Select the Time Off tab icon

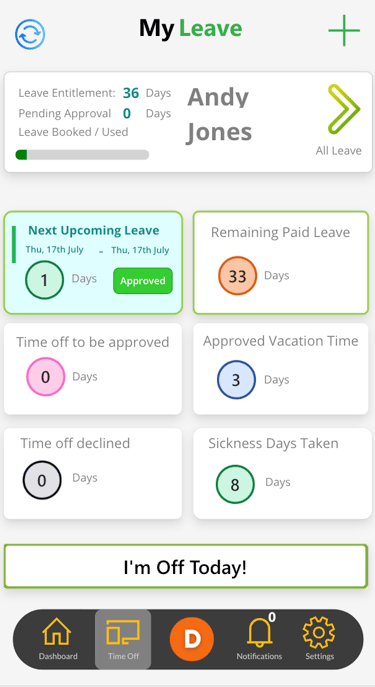pyautogui.click(x=123, y=632)
